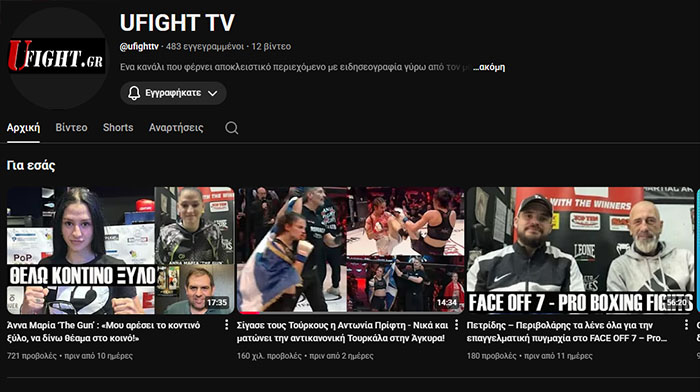700x392 pixels.
Task: Open video title Σίγασε τους Τούρκους
Action: tap(342, 332)
